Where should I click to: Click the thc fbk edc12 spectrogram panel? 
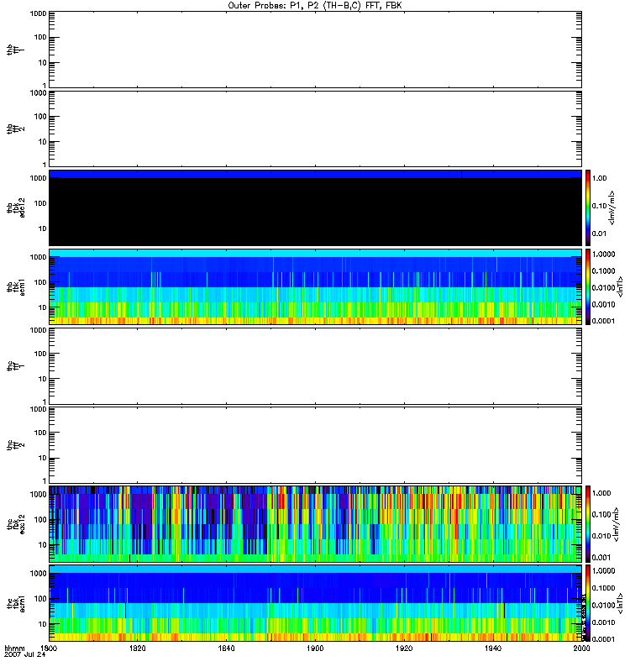pos(314,523)
